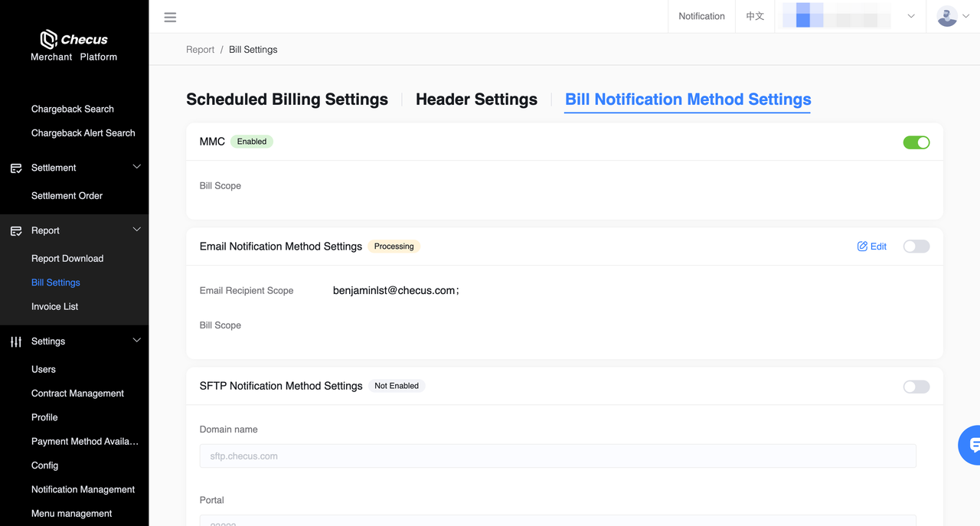Click the Settings sliders icon

[16, 341]
